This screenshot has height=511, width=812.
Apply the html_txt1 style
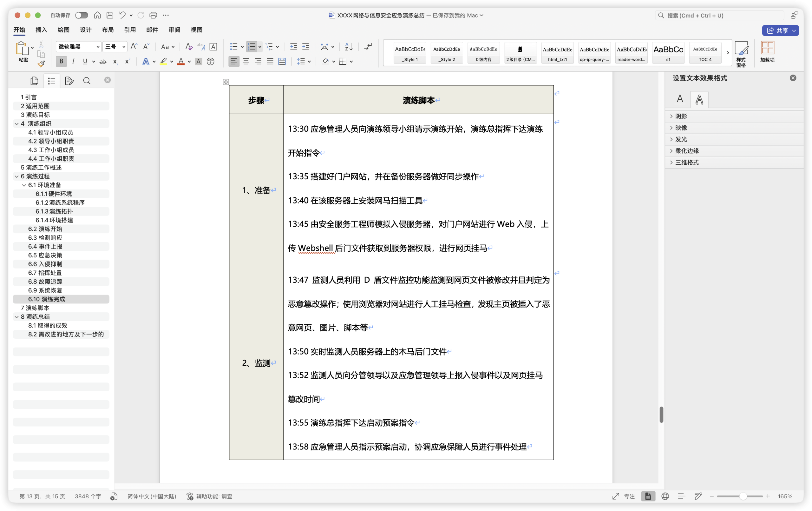(557, 53)
